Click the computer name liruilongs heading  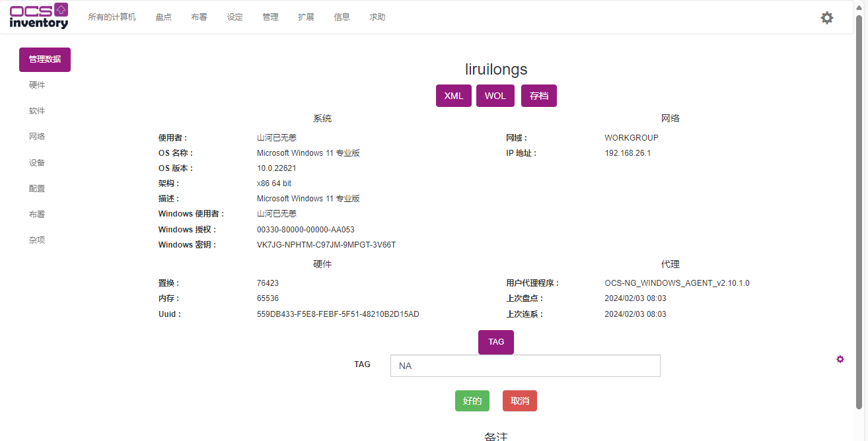tap(496, 69)
